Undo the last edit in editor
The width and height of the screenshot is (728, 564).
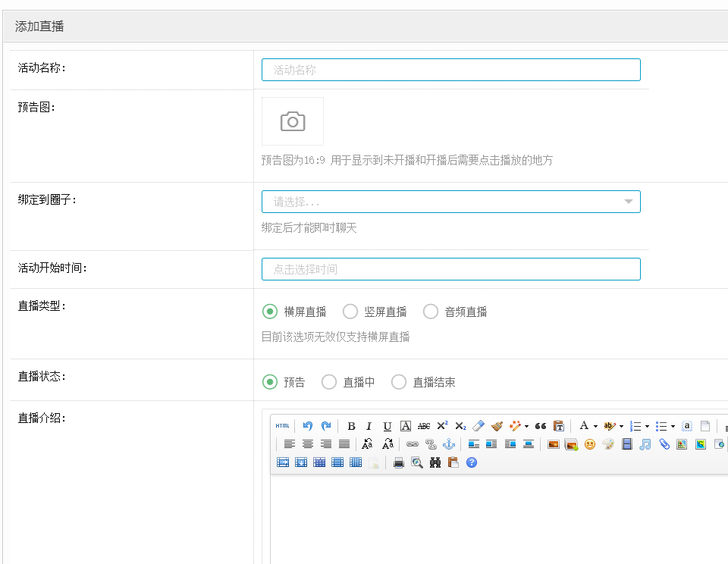click(308, 426)
